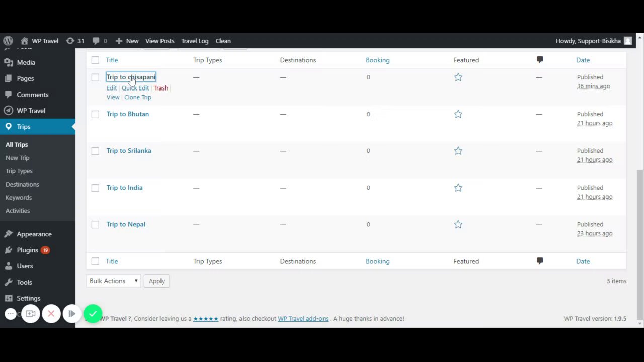Open Keywords submenu item

click(19, 197)
